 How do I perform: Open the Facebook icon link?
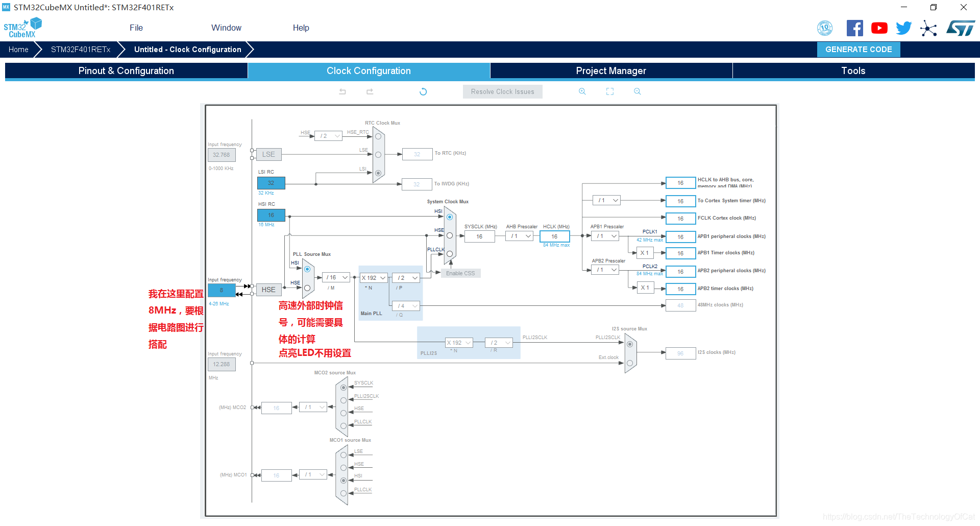click(854, 28)
